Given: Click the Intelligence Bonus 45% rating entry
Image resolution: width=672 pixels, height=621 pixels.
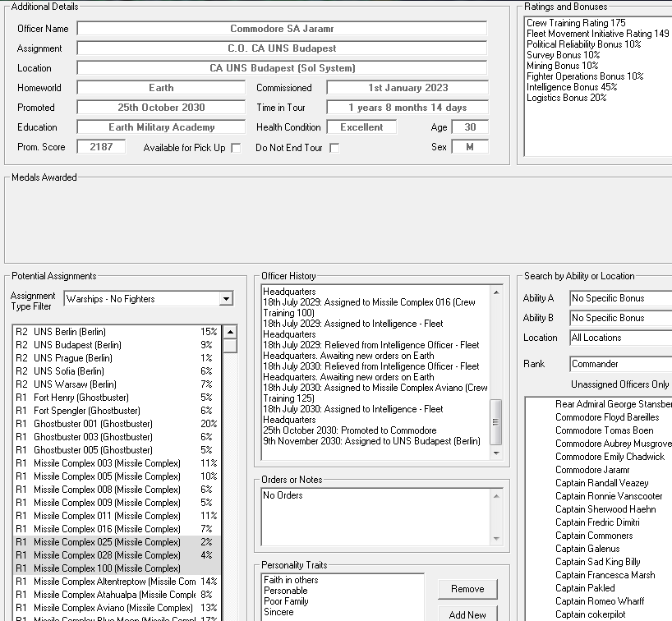Looking at the screenshot, I should pyautogui.click(x=572, y=87).
